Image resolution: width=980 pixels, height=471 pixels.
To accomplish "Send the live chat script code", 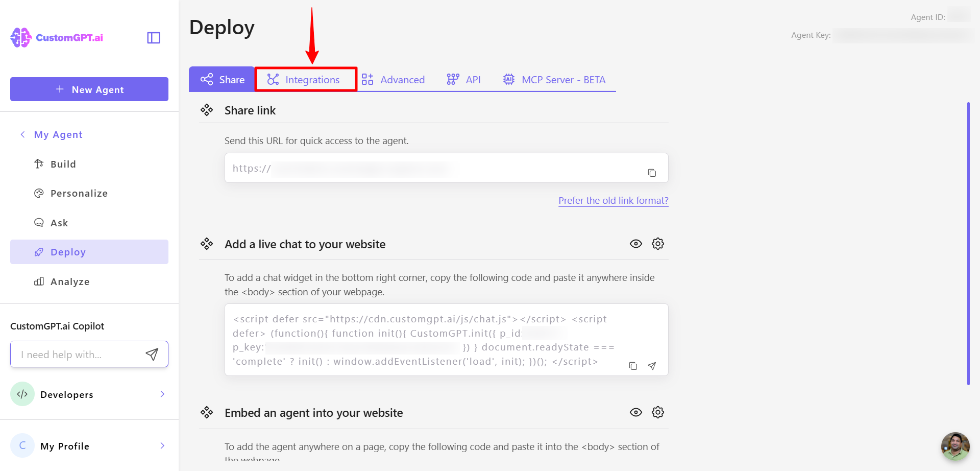I will coord(652,366).
